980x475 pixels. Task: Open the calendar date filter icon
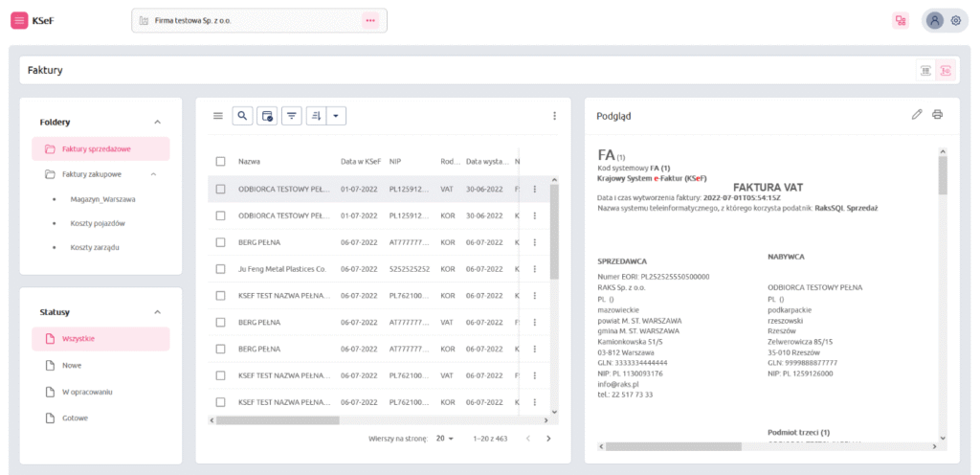(268, 116)
